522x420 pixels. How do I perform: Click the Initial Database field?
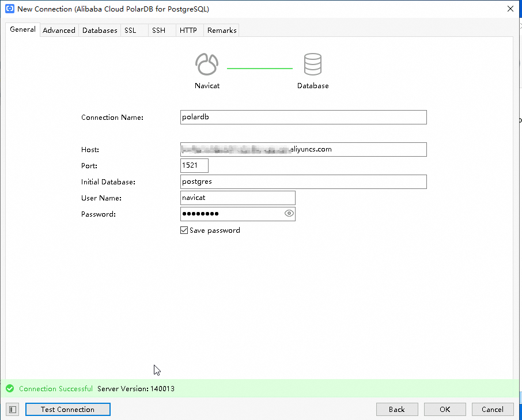[303, 181]
